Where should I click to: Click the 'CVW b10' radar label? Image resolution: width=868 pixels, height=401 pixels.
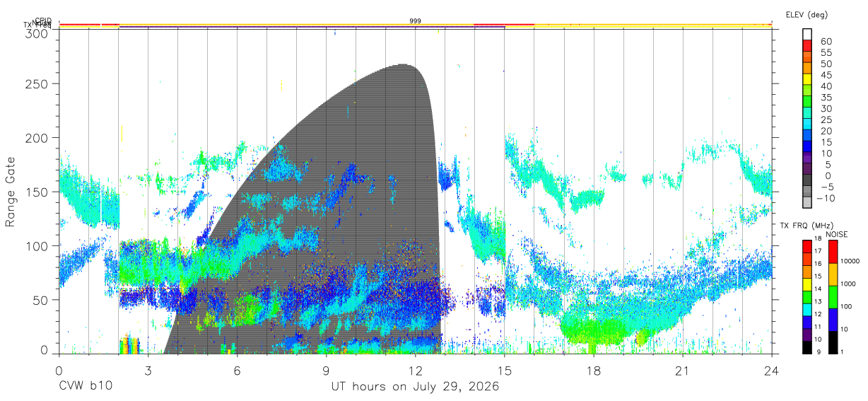click(x=85, y=387)
